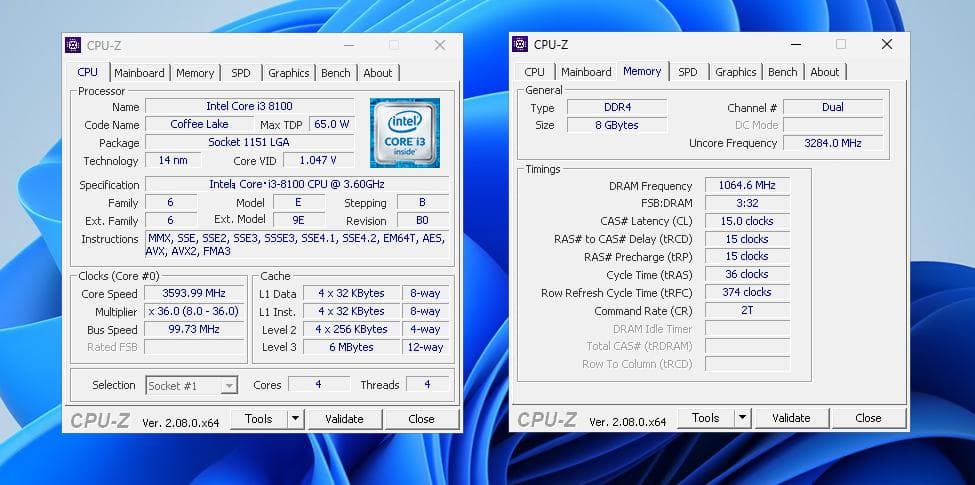This screenshot has height=485, width=975.
Task: Click the Core Speed value 3593.99 MHz
Action: (194, 293)
